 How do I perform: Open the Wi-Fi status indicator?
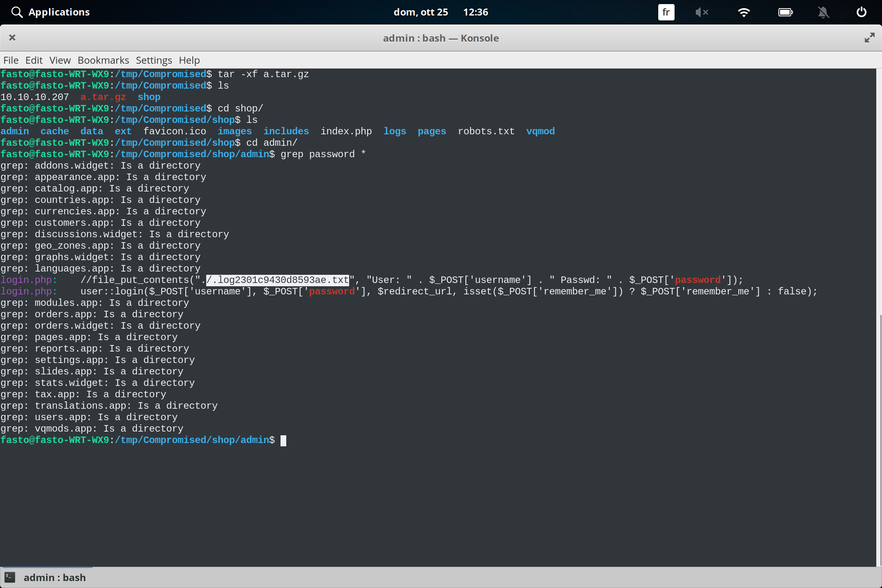coord(744,12)
